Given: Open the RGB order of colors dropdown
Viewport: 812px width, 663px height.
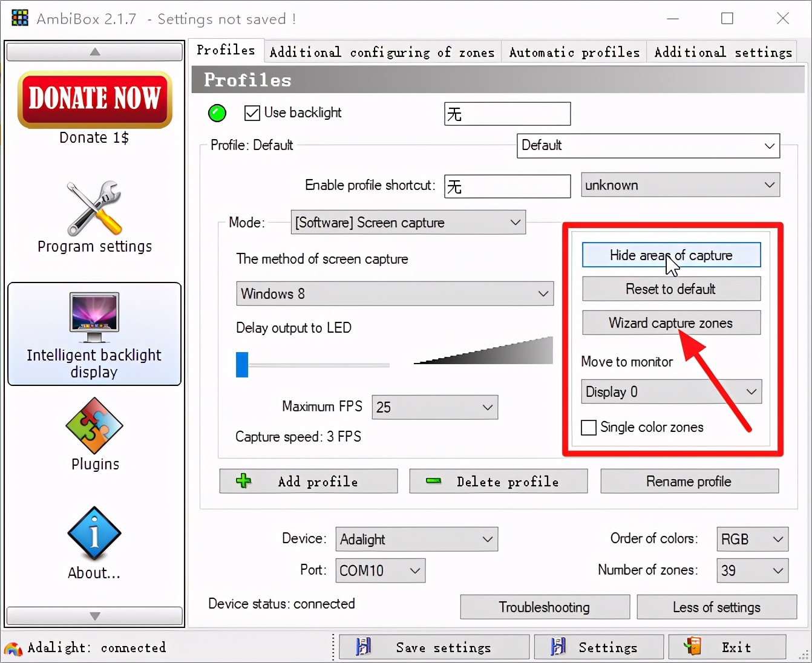Looking at the screenshot, I should 752,539.
